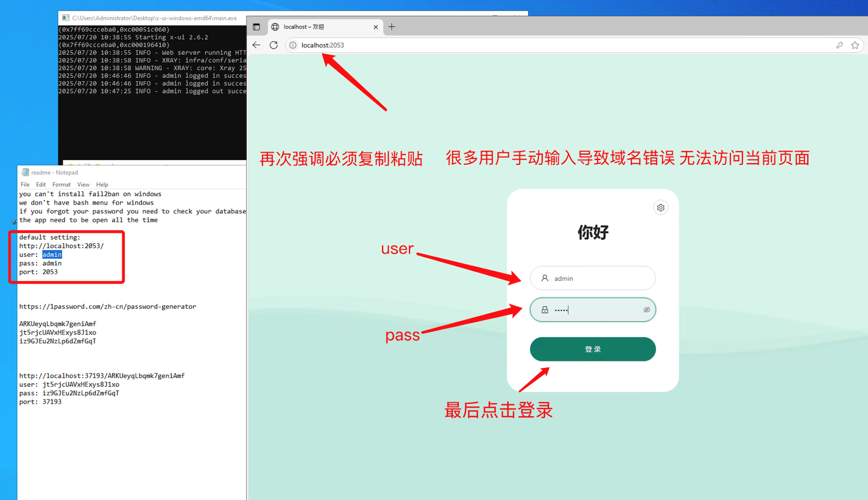Image resolution: width=868 pixels, height=500 pixels.
Task: Open the saved password key icon
Action: [x=840, y=45]
